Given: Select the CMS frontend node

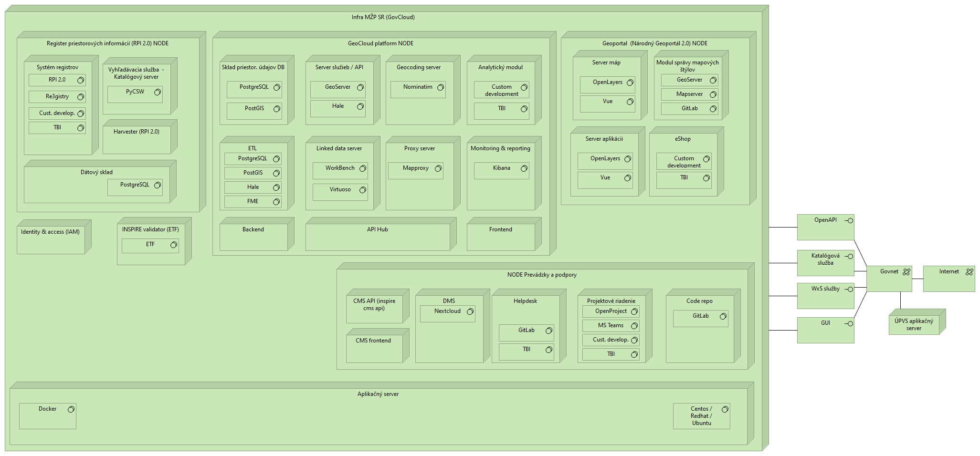Looking at the screenshot, I should click(x=378, y=345).
